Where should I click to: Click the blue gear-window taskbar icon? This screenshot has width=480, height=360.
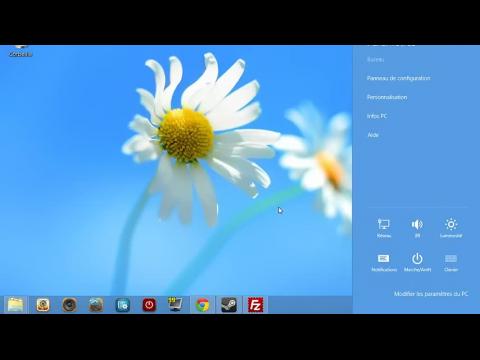pyautogui.click(x=123, y=305)
